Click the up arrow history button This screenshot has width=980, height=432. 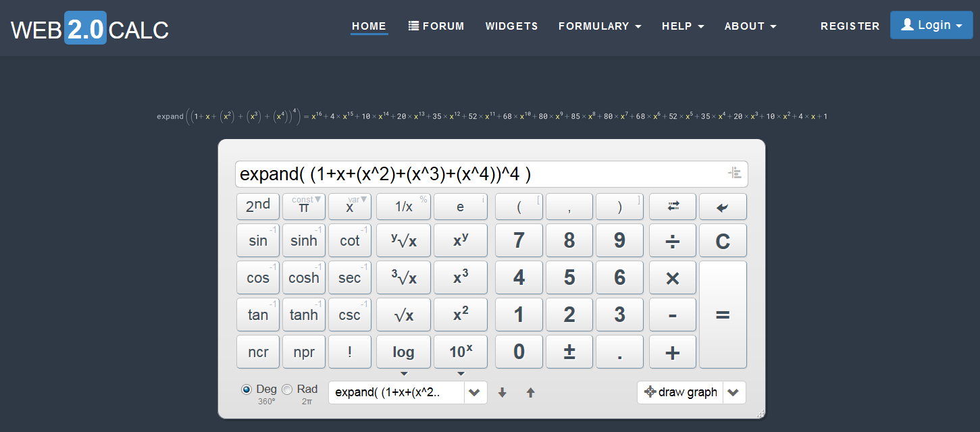[x=530, y=392]
